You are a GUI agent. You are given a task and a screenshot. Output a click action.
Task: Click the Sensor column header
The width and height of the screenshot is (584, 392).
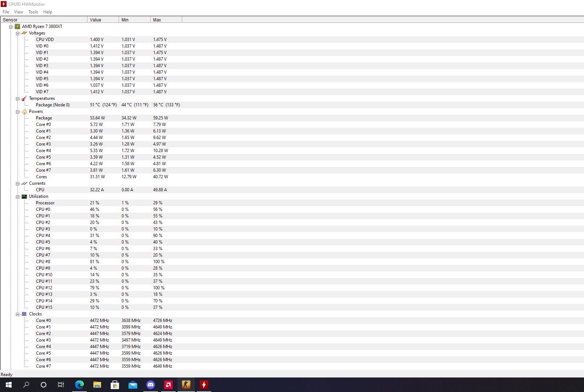(44, 20)
